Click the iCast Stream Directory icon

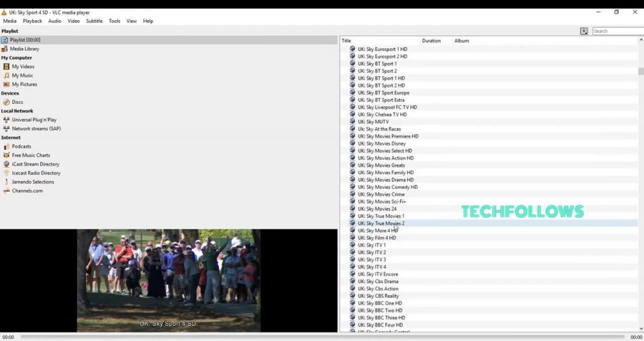(x=6, y=164)
